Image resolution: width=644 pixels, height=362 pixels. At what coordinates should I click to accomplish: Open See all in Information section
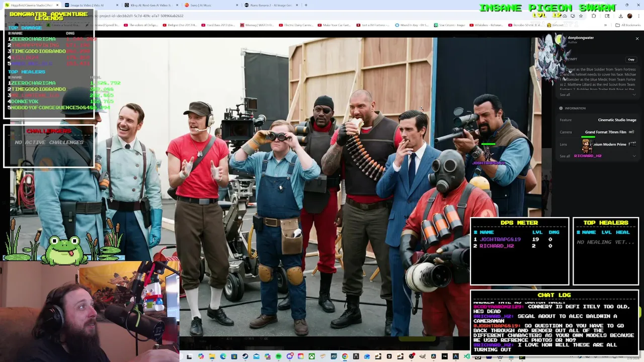tap(565, 156)
